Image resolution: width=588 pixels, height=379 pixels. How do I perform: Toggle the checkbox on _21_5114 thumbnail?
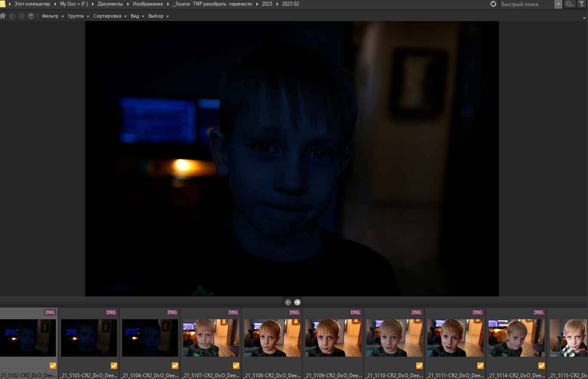542,366
